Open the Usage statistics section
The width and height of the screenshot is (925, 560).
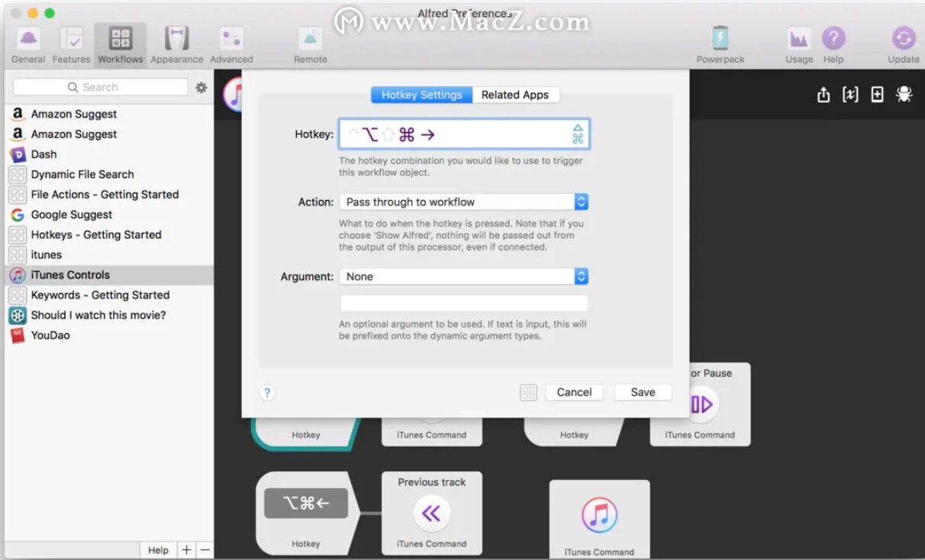pos(799,45)
